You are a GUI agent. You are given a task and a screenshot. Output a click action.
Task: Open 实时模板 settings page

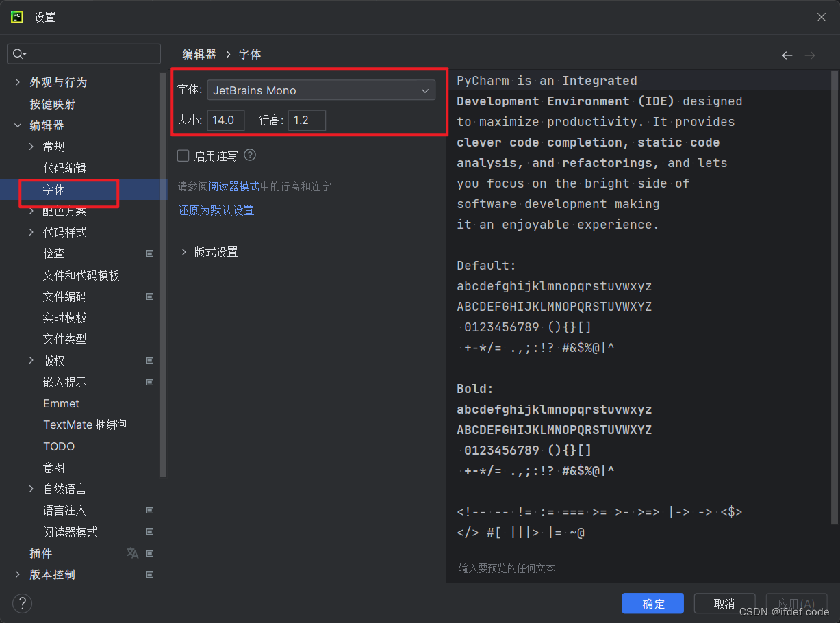pyautogui.click(x=64, y=318)
